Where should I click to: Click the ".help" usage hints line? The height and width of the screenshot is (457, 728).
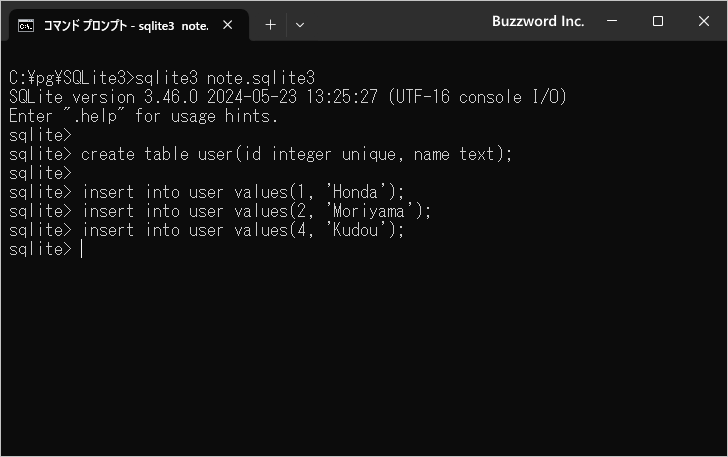[x=143, y=116]
